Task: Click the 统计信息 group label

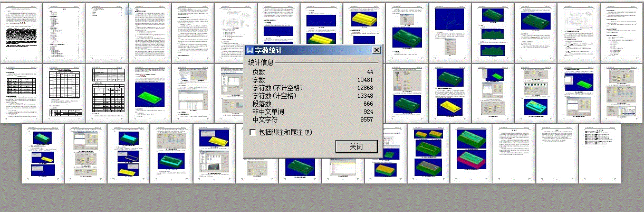Action: pyautogui.click(x=262, y=62)
